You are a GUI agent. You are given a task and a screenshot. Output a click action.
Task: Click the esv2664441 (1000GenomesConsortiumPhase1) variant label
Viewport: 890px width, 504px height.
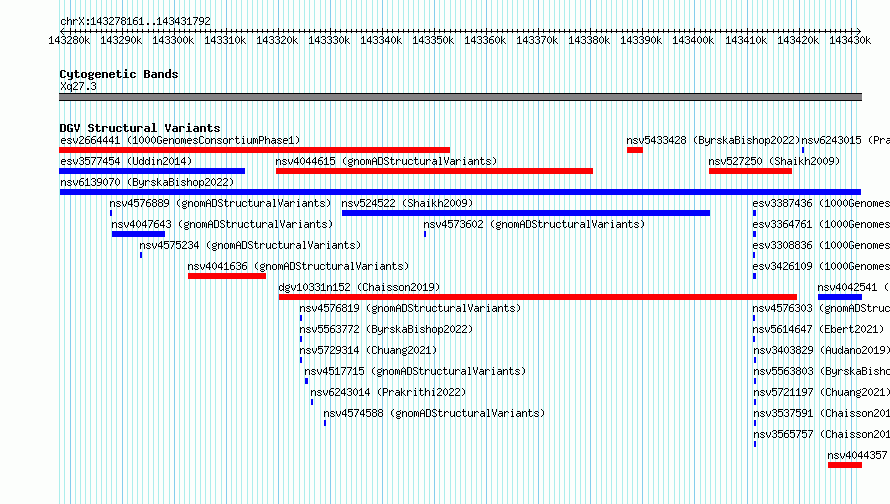(x=180, y=140)
